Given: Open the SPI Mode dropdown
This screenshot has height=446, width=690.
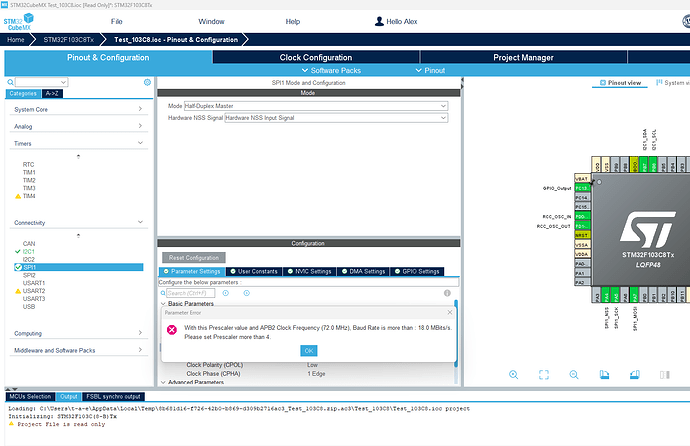Looking at the screenshot, I should pyautogui.click(x=316, y=106).
